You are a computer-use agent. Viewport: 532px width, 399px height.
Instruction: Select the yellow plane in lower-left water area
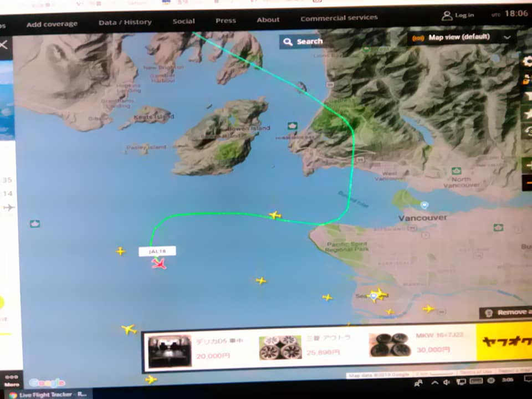(129, 329)
